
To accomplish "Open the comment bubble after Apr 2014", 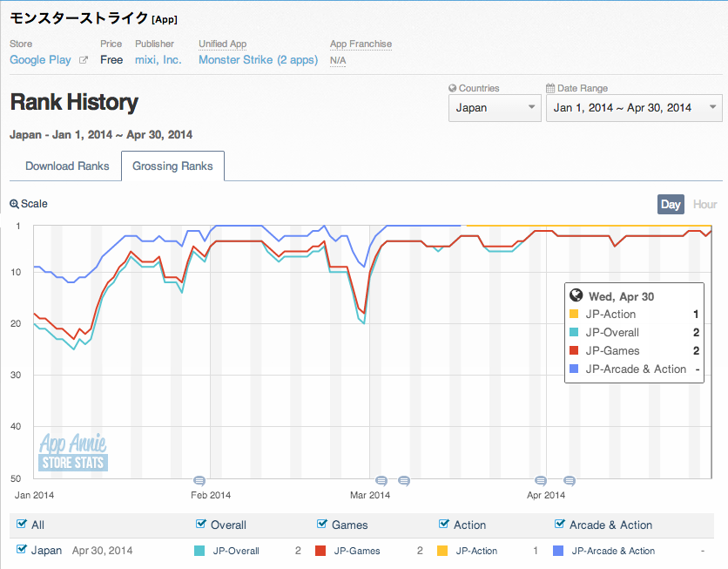I will click(570, 480).
